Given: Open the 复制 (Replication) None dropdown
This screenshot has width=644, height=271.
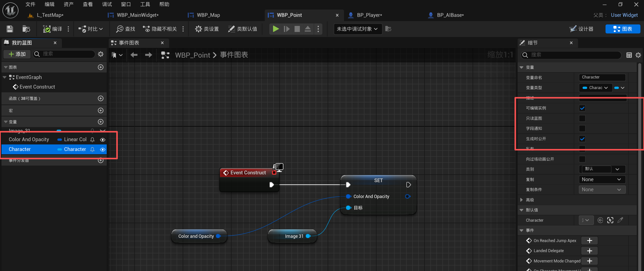Looking at the screenshot, I should tap(602, 179).
